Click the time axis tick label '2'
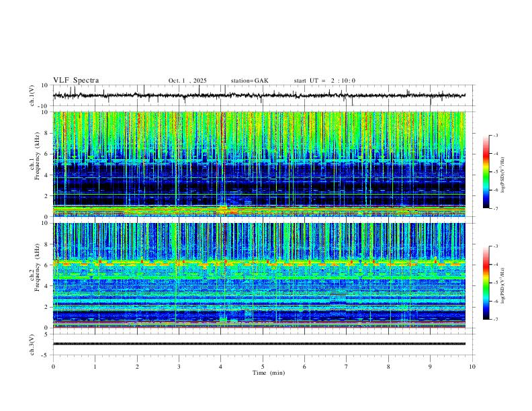 click(137, 367)
